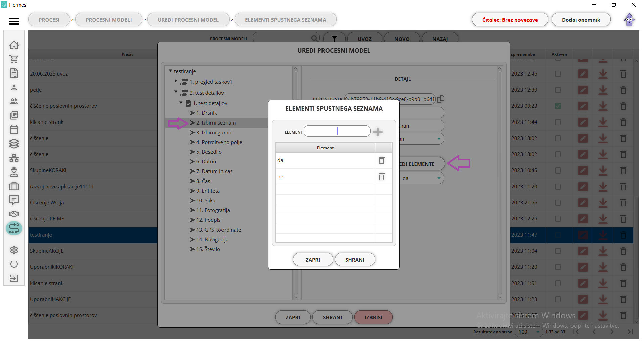Focus the PROCESNI MODELI search field
This screenshot has width=644, height=345.
click(286, 38)
